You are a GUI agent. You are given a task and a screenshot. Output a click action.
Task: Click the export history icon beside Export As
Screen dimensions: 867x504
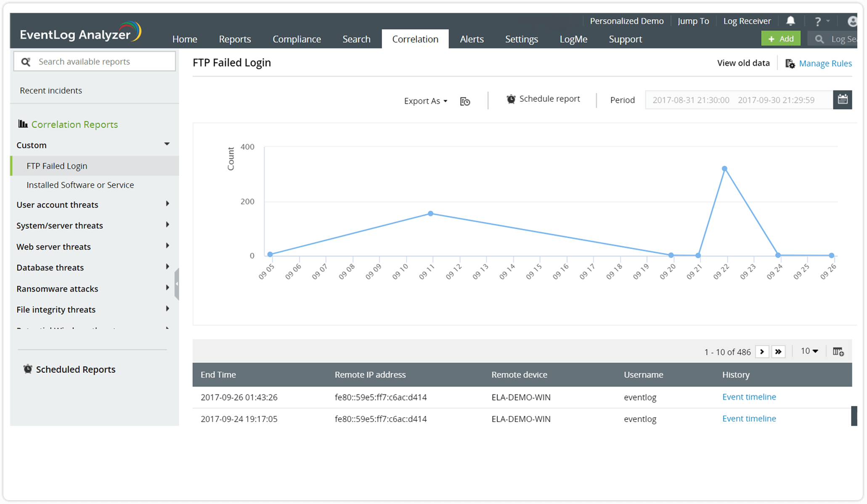(465, 101)
